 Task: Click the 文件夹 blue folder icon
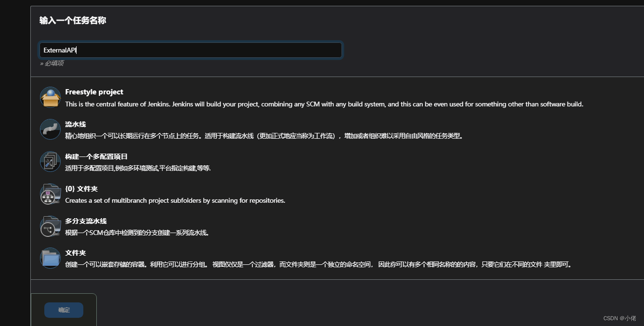pyautogui.click(x=50, y=258)
